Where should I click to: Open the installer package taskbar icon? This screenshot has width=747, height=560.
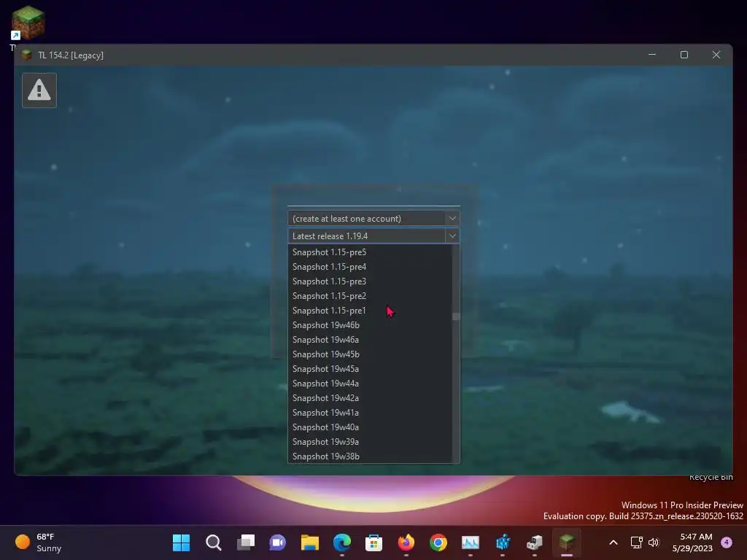[535, 542]
